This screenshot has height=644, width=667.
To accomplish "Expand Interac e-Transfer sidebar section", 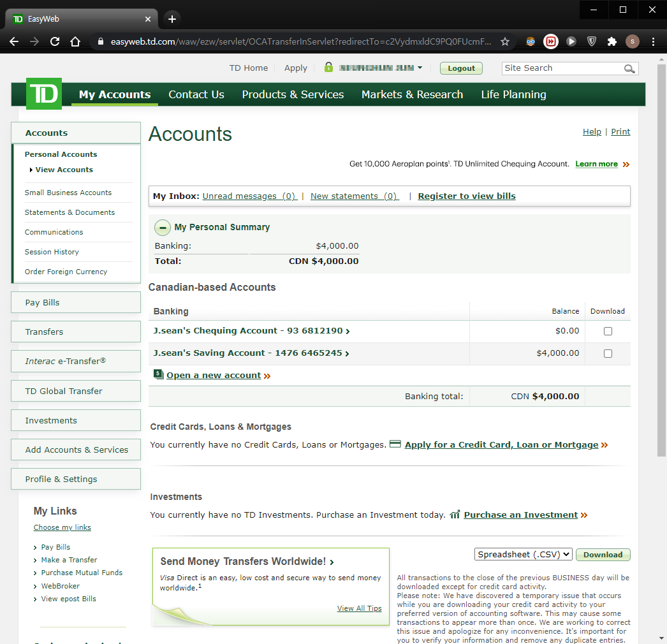I will pos(76,361).
